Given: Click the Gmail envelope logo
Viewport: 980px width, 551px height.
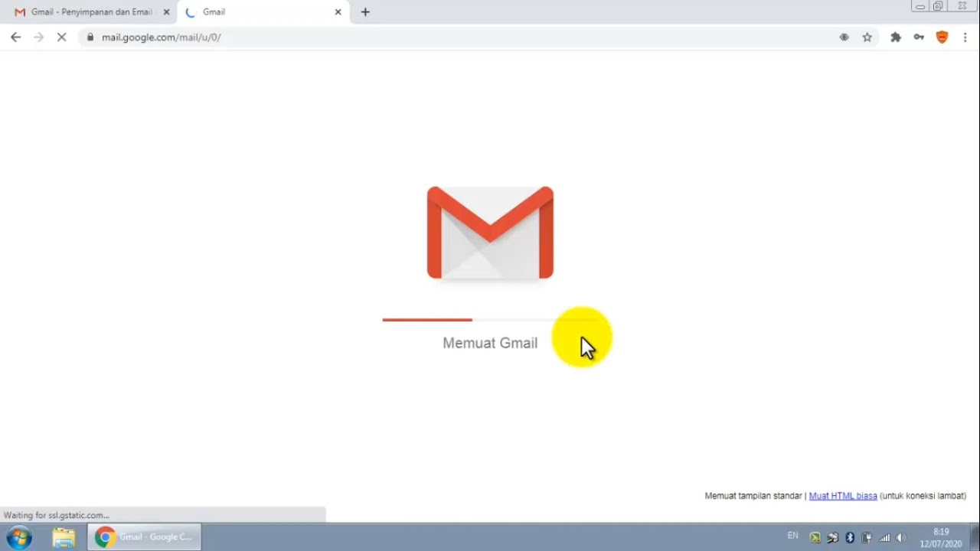Looking at the screenshot, I should point(490,233).
